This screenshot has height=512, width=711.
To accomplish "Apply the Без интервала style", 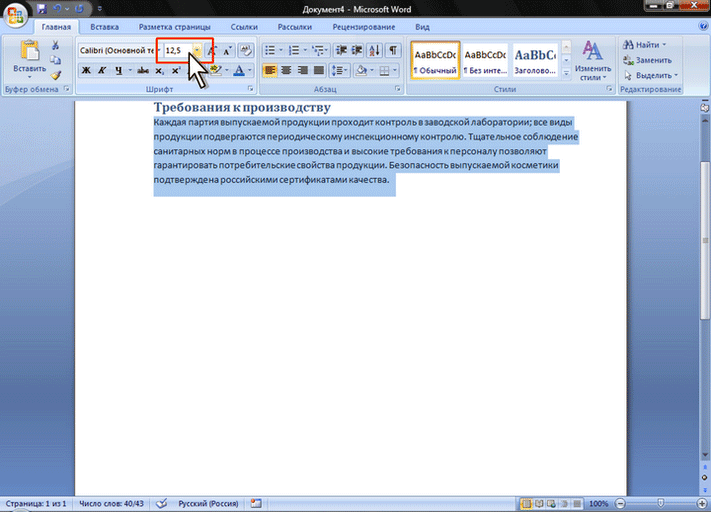I will click(x=485, y=60).
